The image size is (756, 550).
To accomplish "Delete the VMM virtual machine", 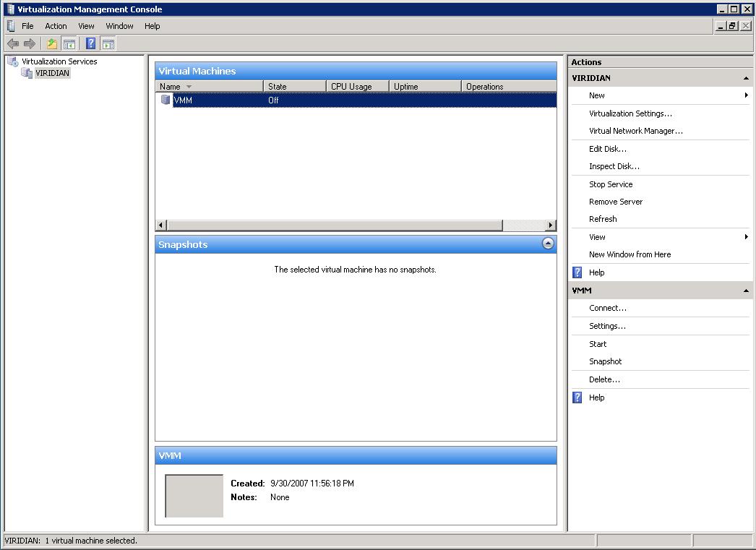I will [x=604, y=379].
